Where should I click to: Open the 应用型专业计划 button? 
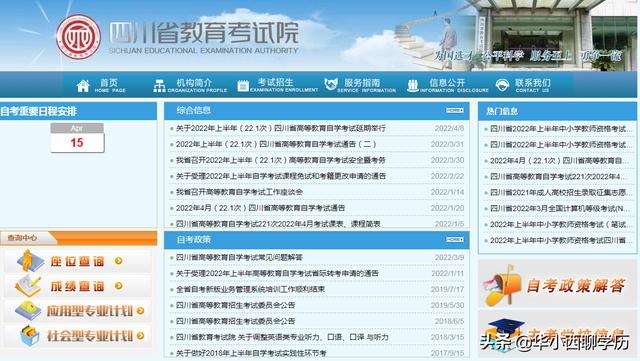pos(77,311)
